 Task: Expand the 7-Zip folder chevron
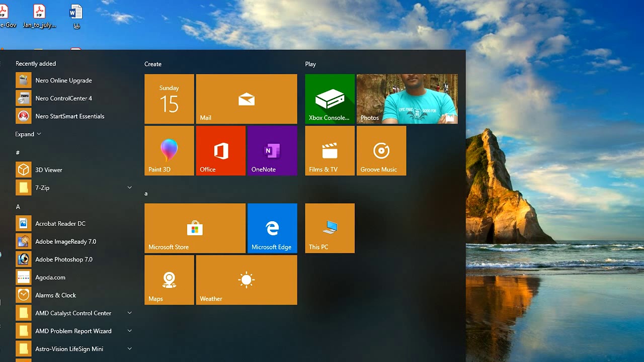point(129,188)
